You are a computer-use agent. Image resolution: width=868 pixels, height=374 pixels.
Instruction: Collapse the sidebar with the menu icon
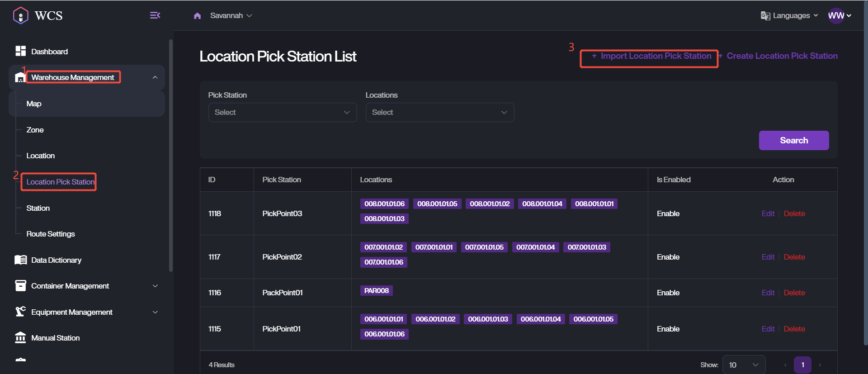(x=155, y=15)
